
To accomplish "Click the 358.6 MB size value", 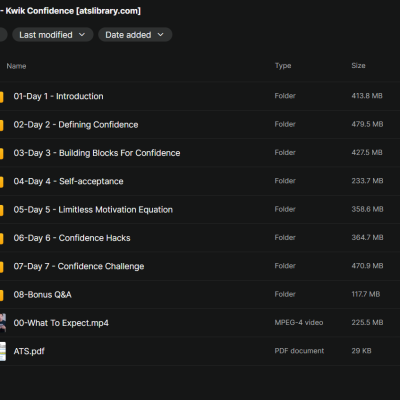I will [367, 209].
